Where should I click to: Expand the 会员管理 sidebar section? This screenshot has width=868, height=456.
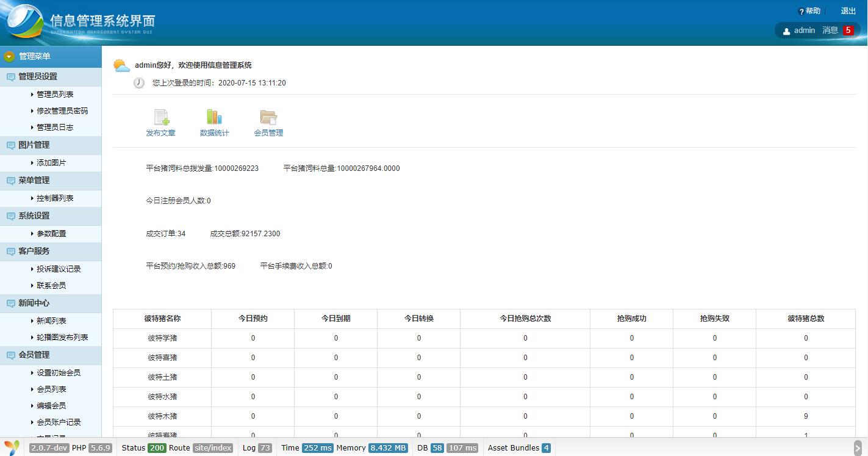34,355
